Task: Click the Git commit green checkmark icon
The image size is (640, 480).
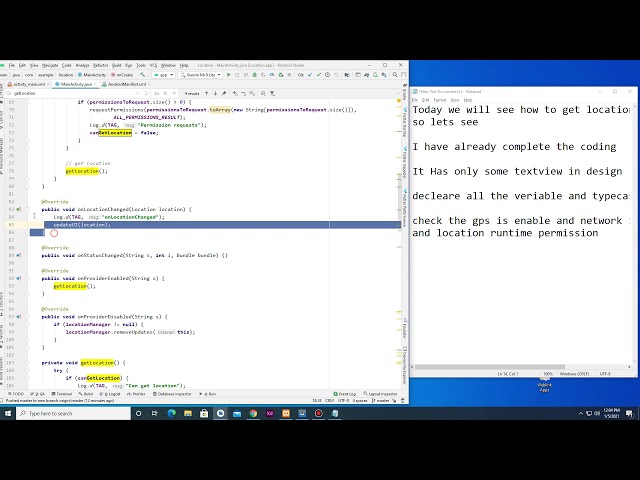Action: (319, 75)
